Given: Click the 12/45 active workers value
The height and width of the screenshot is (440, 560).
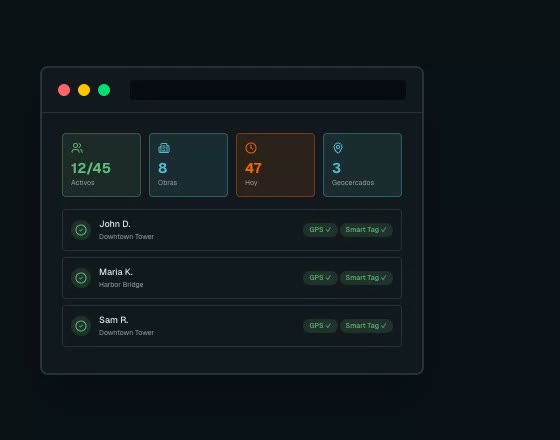Looking at the screenshot, I should (91, 168).
